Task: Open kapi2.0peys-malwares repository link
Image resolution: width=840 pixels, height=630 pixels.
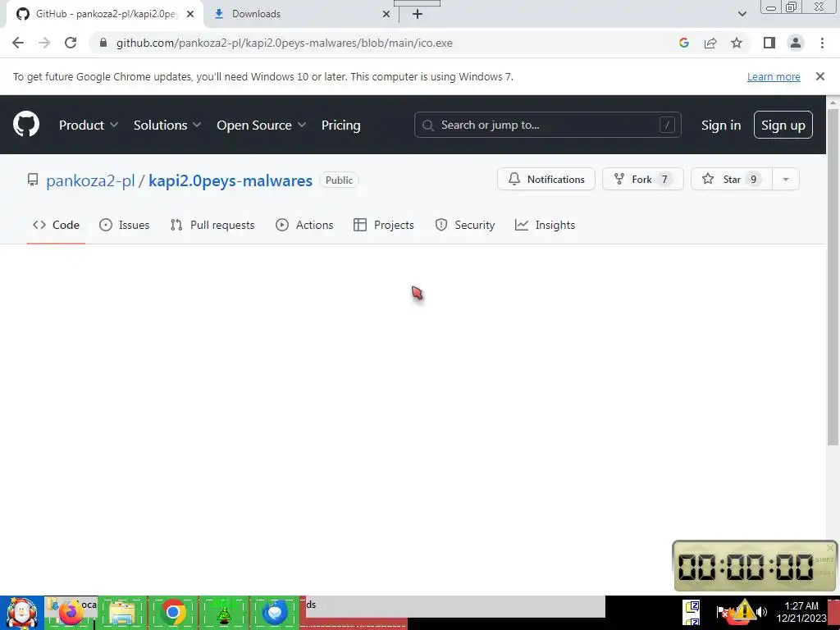Action: tap(231, 180)
